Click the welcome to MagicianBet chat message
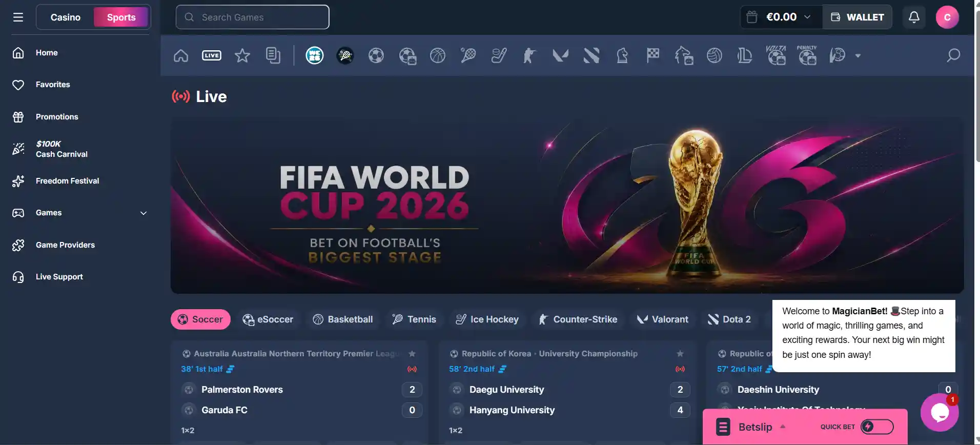 pyautogui.click(x=864, y=336)
